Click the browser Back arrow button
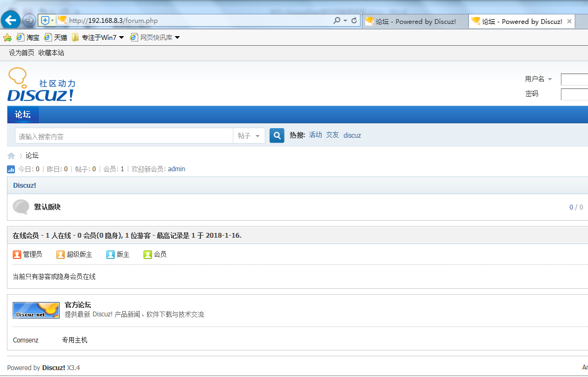This screenshot has width=588, height=377. click(x=11, y=20)
